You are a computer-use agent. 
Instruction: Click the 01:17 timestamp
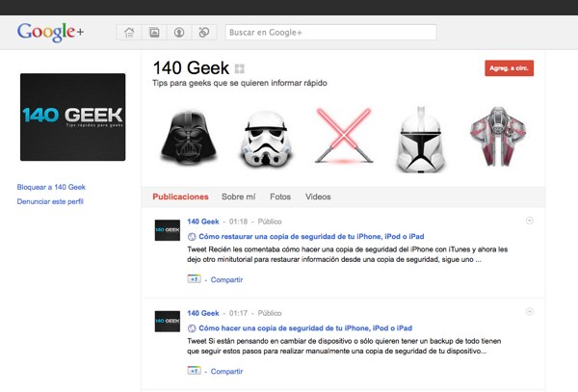click(239, 313)
